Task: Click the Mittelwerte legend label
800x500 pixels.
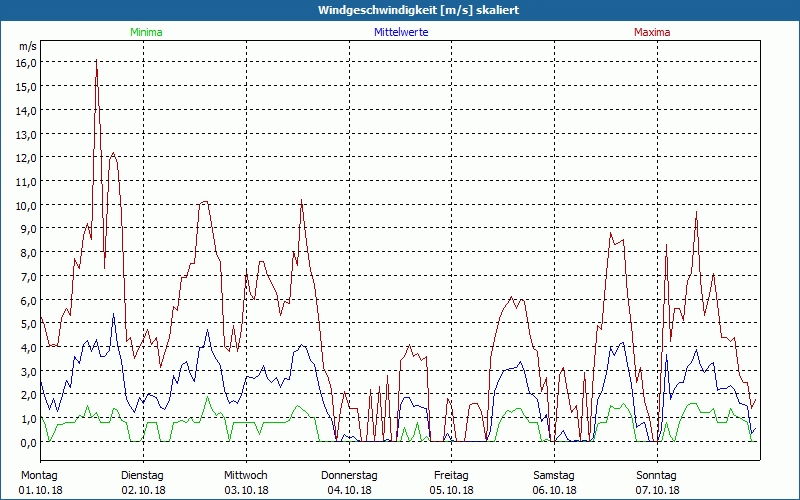Action: click(400, 32)
